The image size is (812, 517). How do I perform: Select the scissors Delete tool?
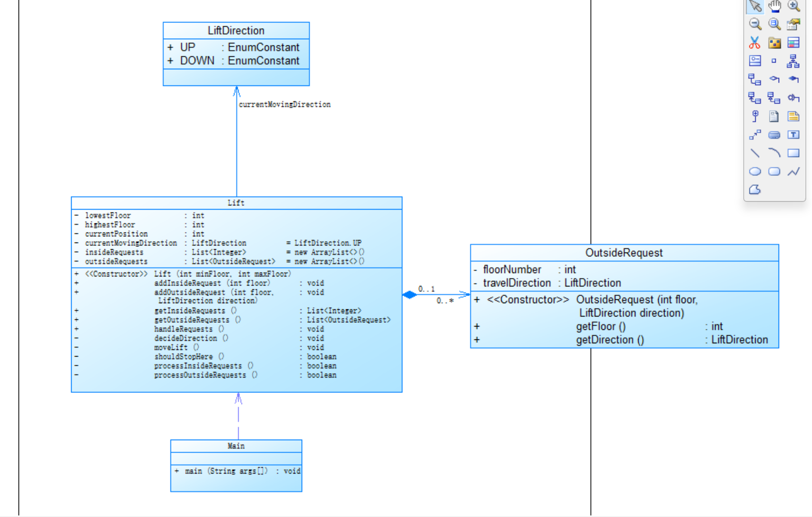755,42
